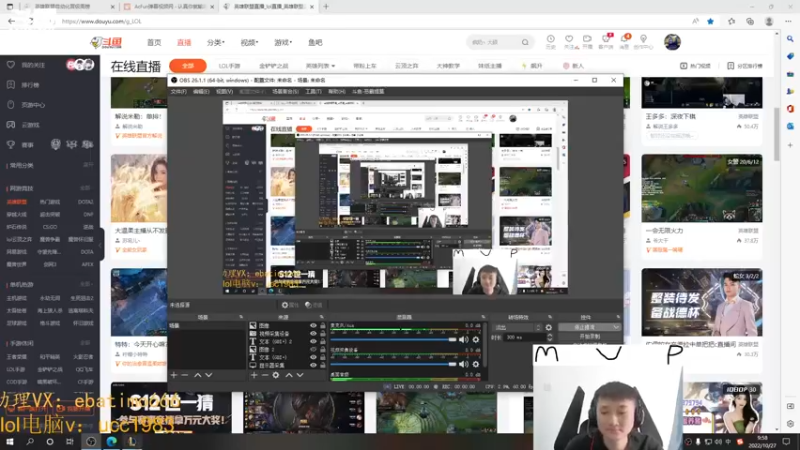Toggle eye icon for 文本 (GDI+) 2 source
This screenshot has width=800, height=450.
313,341
